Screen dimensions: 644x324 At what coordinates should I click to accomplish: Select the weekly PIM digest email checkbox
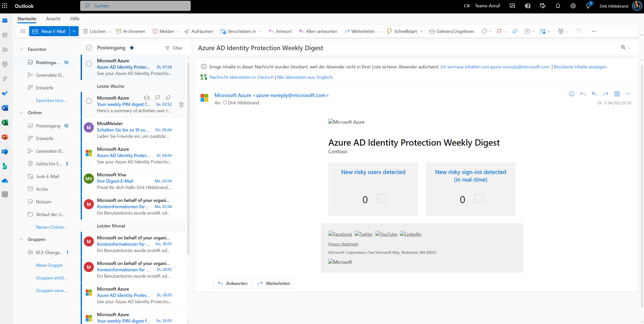89,101
